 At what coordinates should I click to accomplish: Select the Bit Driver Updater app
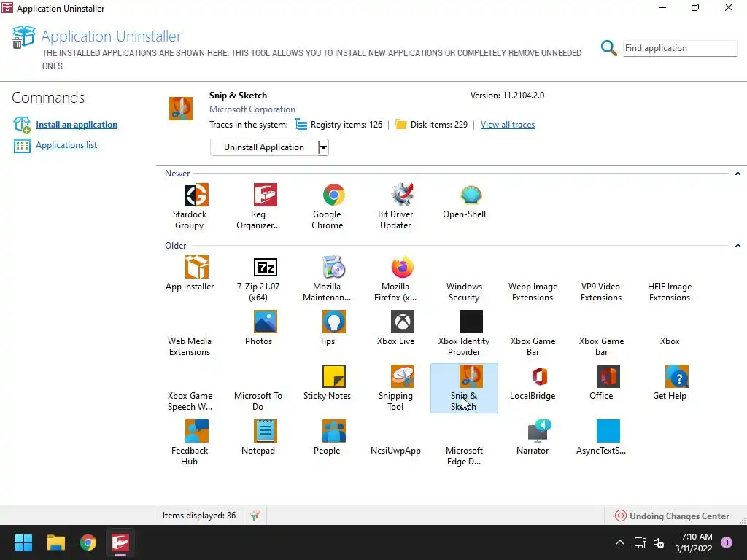pos(395,206)
